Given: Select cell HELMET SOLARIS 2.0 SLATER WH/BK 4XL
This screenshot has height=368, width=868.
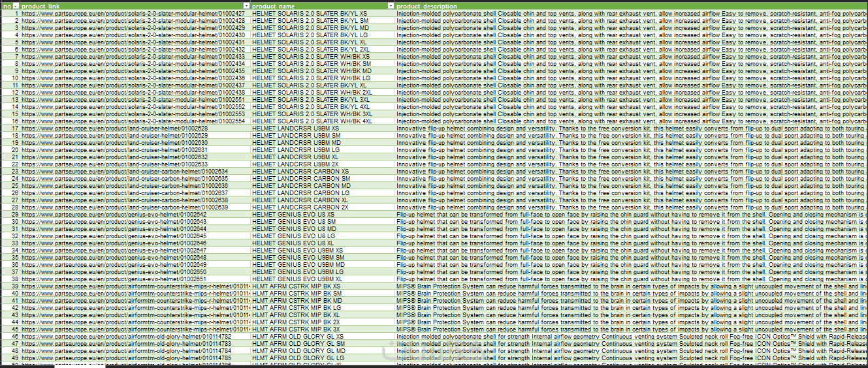Looking at the screenshot, I should (323, 121).
